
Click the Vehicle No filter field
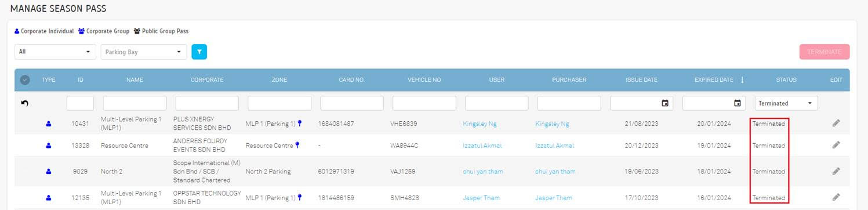pos(424,103)
